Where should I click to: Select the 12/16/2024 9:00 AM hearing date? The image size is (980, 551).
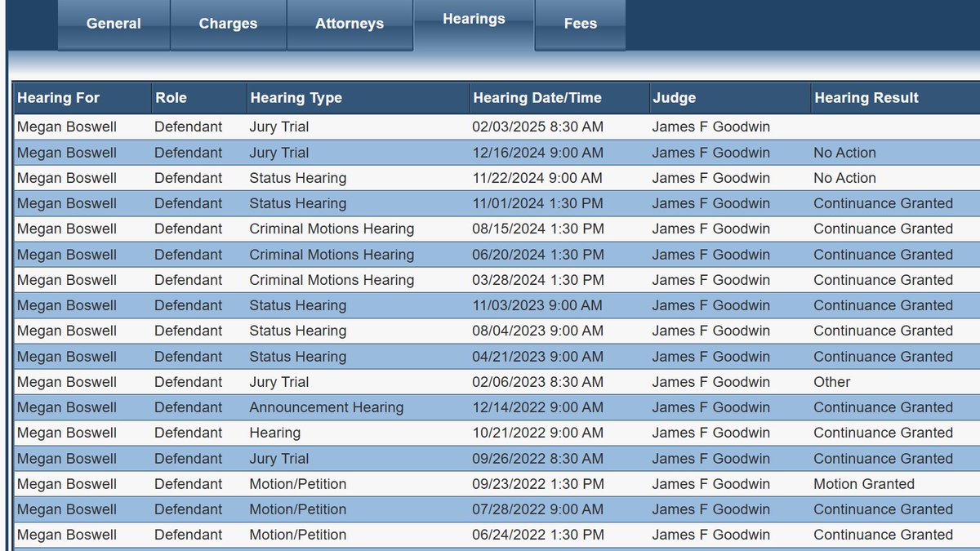pyautogui.click(x=537, y=153)
